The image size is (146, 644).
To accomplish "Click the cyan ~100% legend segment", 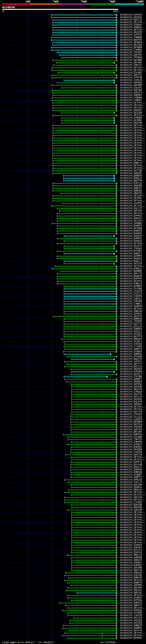I will [130, 4].
